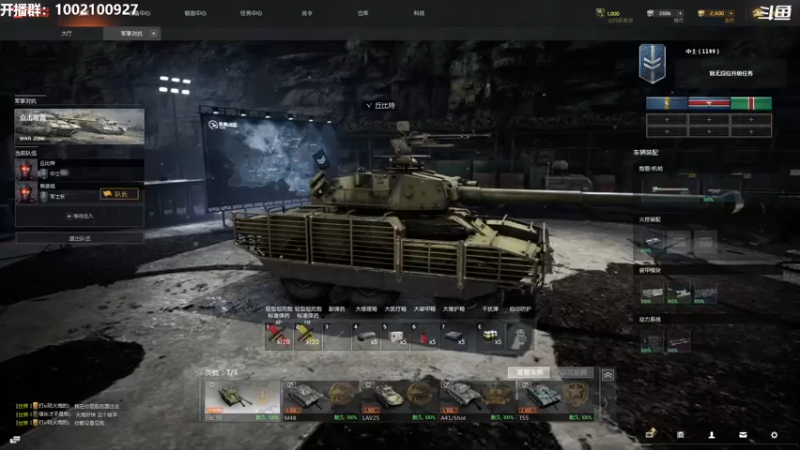This screenshot has height=450, width=800.
Task: Select slot 2 HE ammunition x120
Action: 308,336
